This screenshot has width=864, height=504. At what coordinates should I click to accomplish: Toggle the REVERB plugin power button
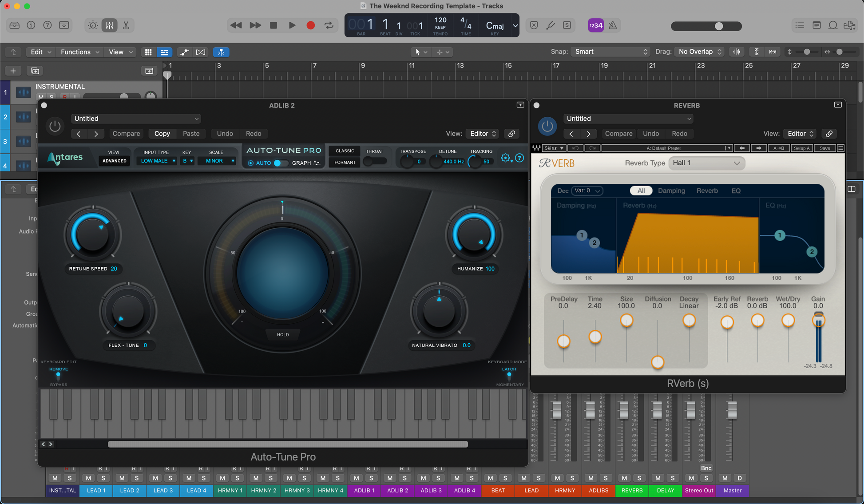547,126
